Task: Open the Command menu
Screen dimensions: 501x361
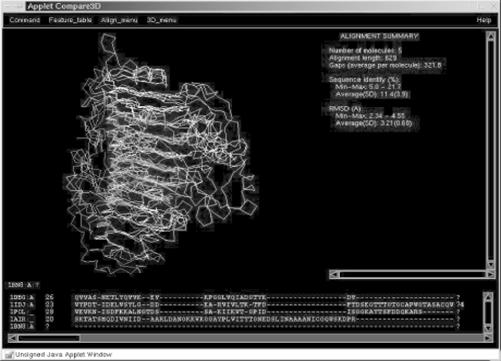Action: click(x=25, y=20)
